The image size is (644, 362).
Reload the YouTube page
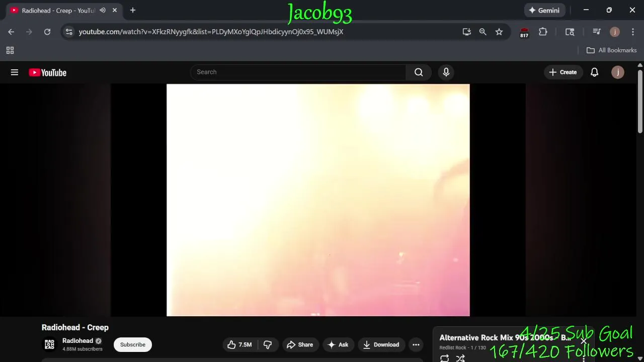47,32
